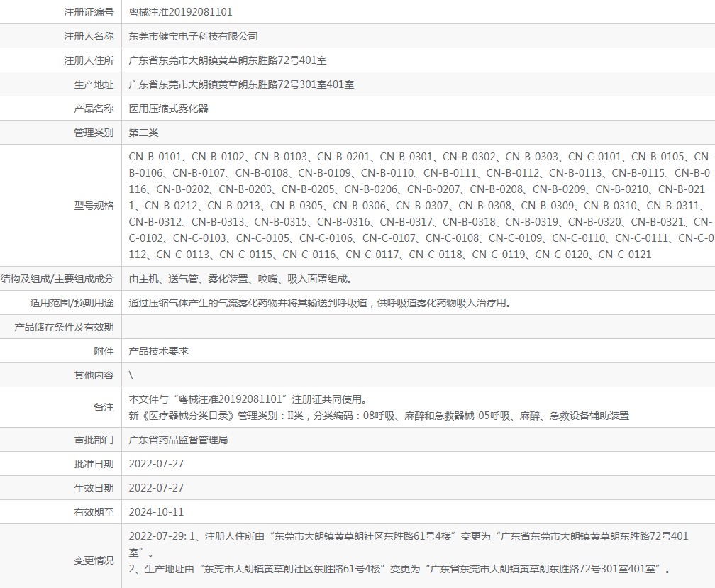The width and height of the screenshot is (715, 588).
Task: Select the registrant name 东莞市健宝电子科技有限公司
Action: 194,36
